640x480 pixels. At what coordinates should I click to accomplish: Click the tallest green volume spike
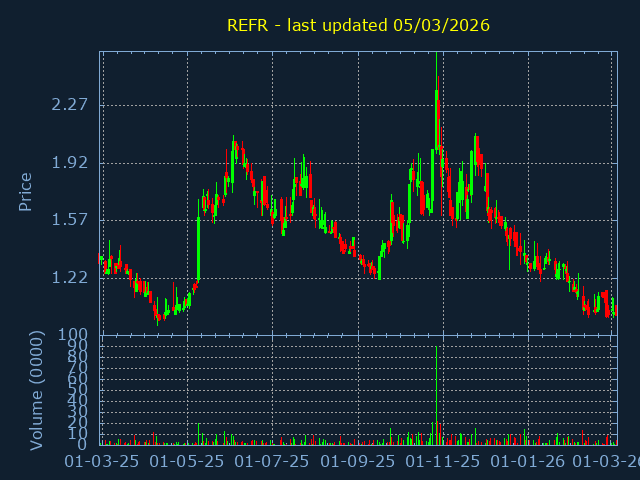(437, 395)
